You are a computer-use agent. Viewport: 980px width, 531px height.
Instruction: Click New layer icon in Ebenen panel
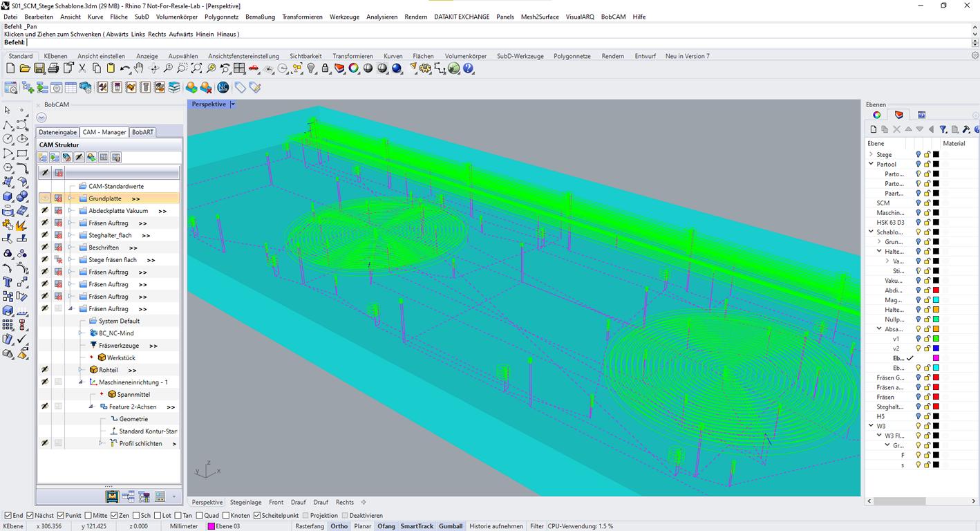874,129
